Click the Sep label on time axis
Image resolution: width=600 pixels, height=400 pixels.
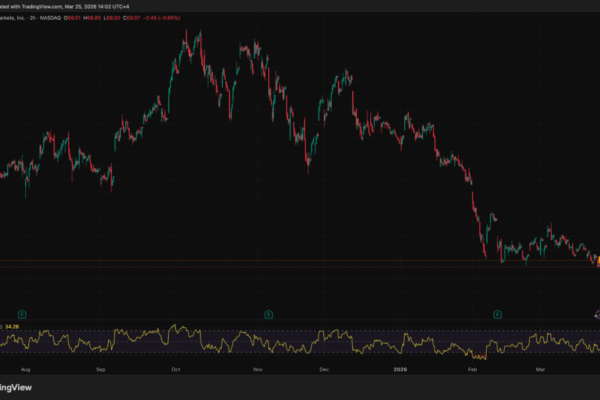tap(101, 368)
